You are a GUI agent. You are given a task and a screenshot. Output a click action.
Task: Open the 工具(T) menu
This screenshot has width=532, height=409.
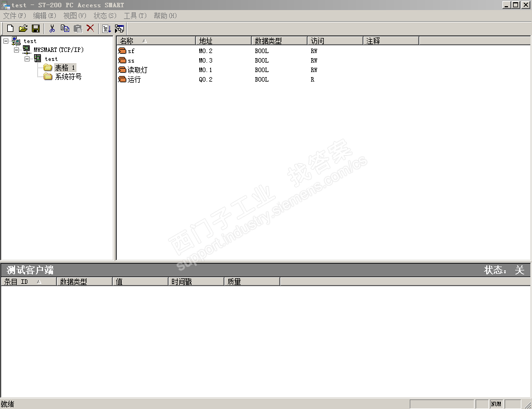(135, 16)
